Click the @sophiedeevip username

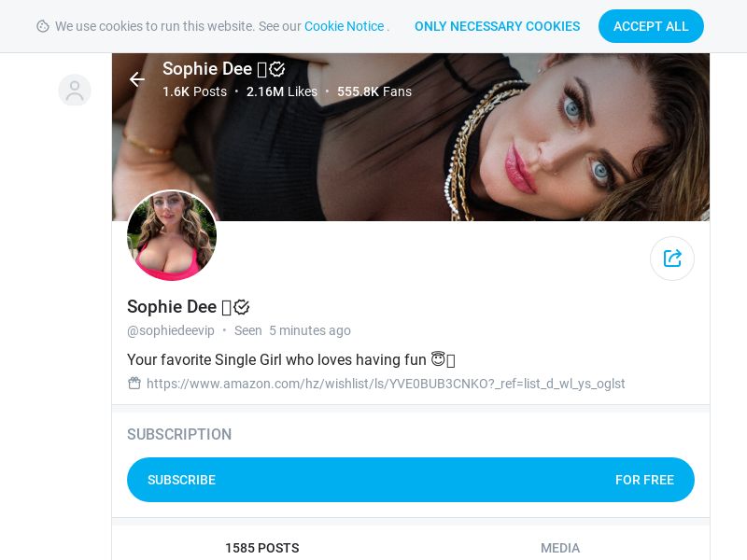tap(171, 330)
